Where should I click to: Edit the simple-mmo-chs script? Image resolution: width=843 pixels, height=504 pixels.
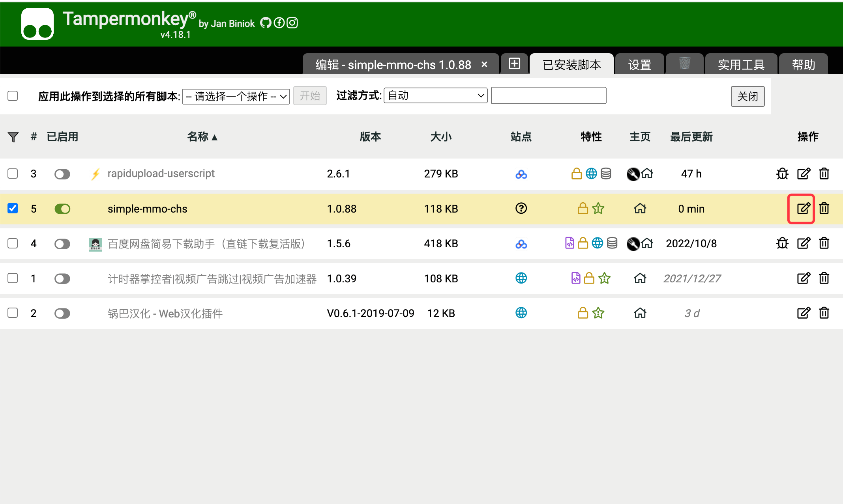pyautogui.click(x=804, y=208)
